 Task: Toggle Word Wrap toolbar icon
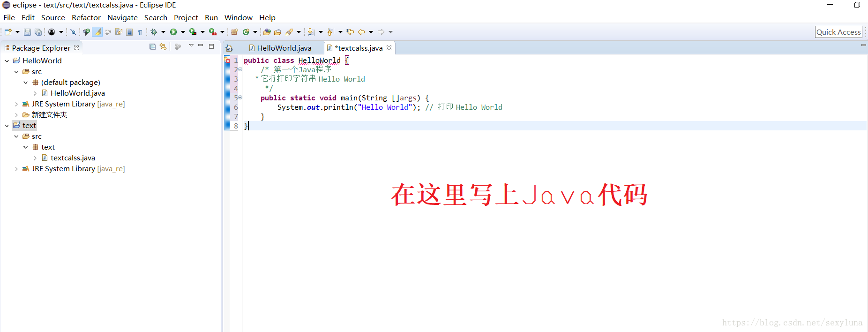[119, 32]
